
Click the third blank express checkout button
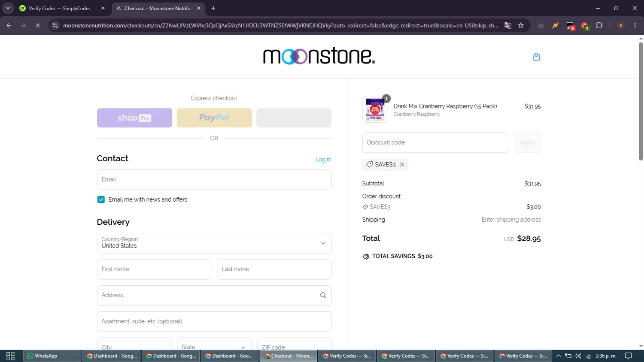coord(294,118)
